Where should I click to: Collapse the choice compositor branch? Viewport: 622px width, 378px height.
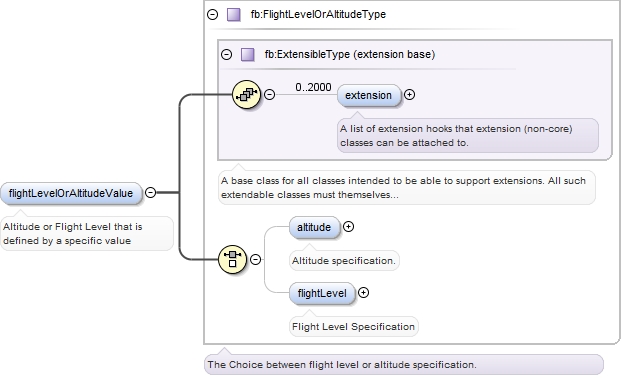click(255, 259)
